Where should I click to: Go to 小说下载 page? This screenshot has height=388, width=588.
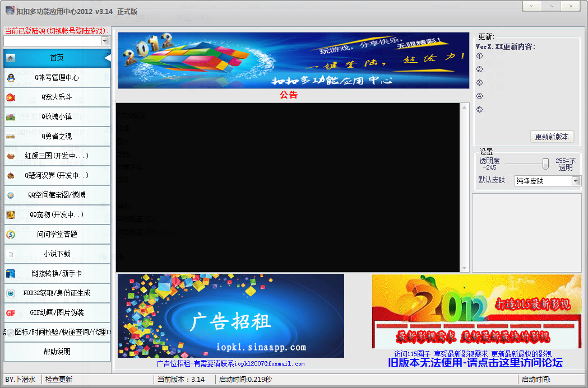click(57, 254)
